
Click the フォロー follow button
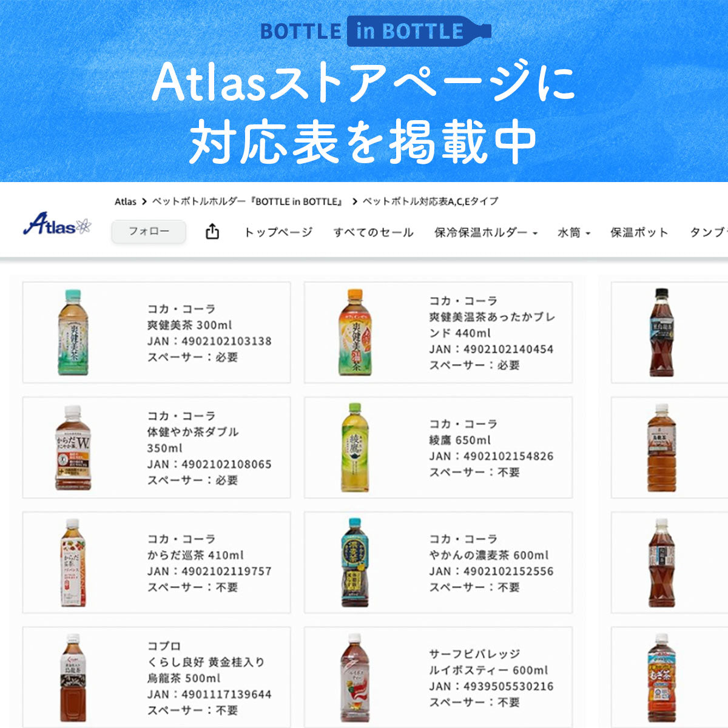point(149,231)
